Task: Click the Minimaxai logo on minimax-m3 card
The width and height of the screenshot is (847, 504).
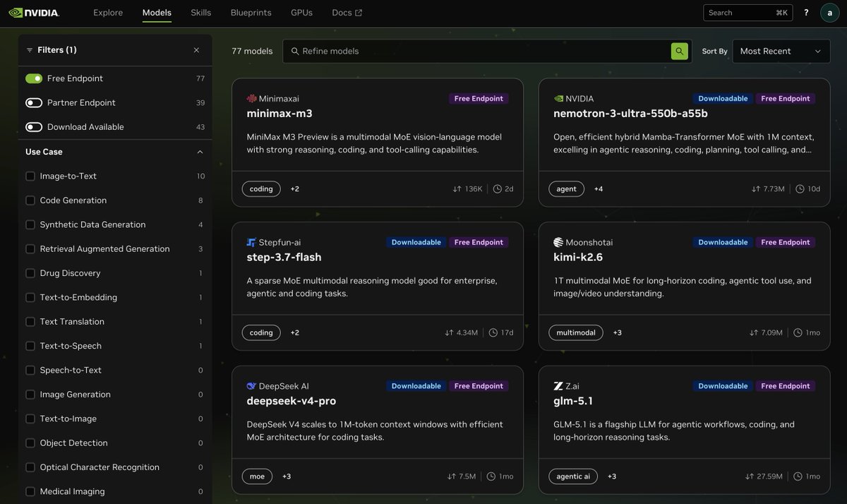Action: pos(251,99)
